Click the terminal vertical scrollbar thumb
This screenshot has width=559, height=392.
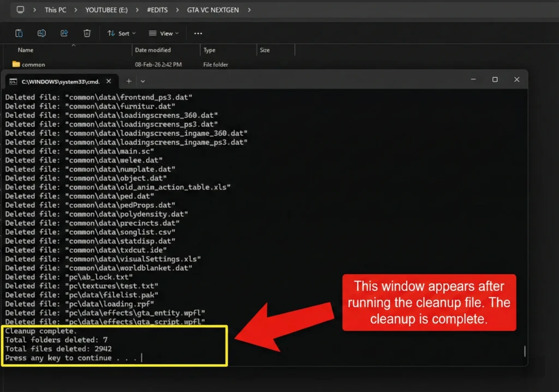[x=524, y=351]
